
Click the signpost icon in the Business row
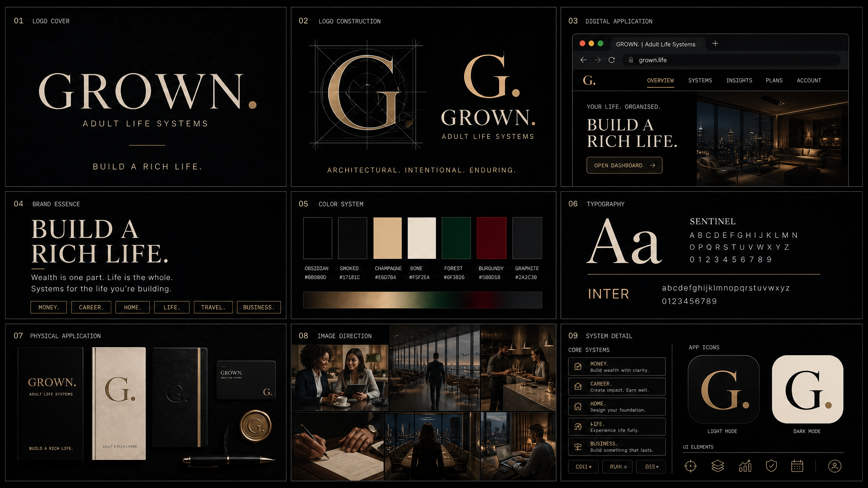coord(578,447)
